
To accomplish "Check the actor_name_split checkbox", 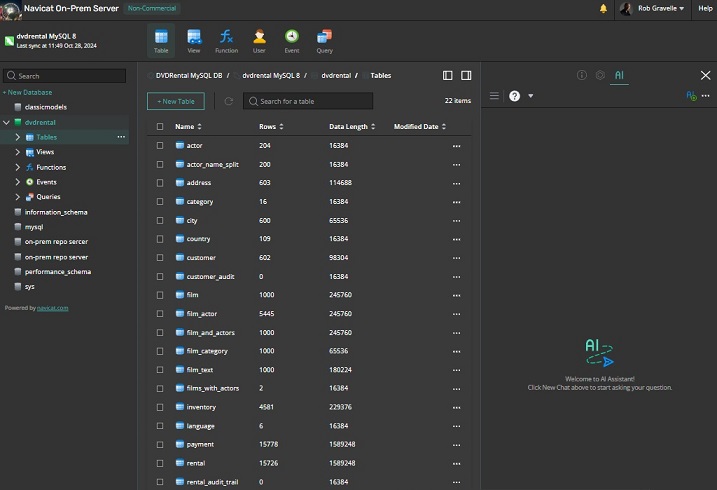I will pos(160,164).
